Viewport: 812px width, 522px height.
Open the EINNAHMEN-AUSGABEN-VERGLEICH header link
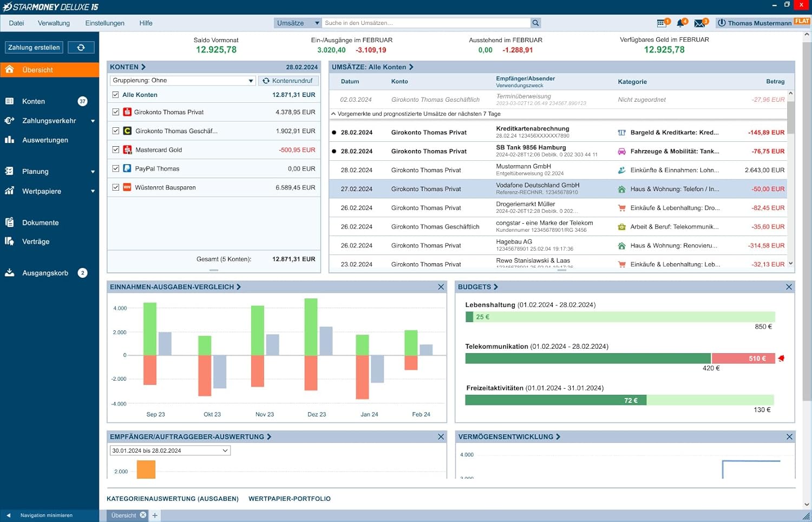175,287
